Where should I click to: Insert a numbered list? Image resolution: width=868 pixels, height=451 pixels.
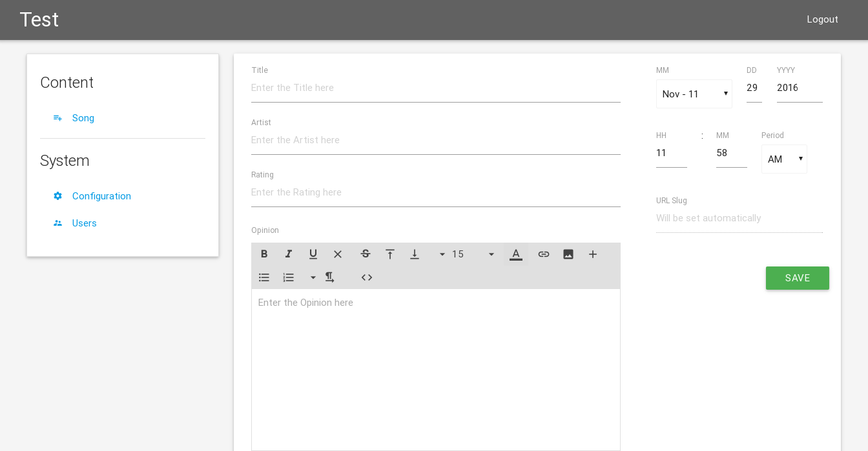click(289, 277)
